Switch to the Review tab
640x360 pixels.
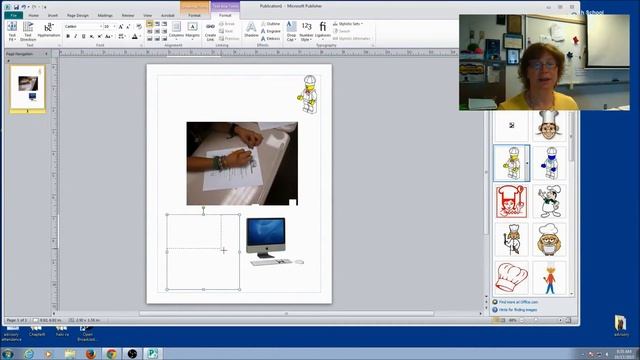pos(128,16)
